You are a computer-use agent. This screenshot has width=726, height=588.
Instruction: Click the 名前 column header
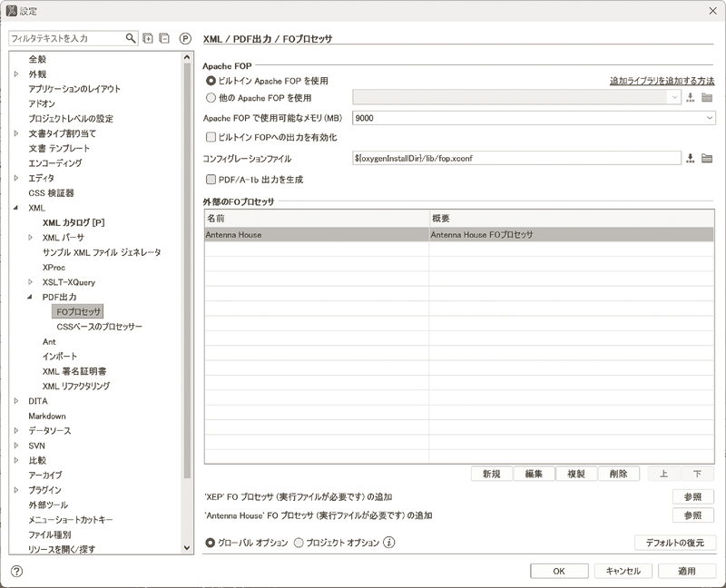(317, 218)
